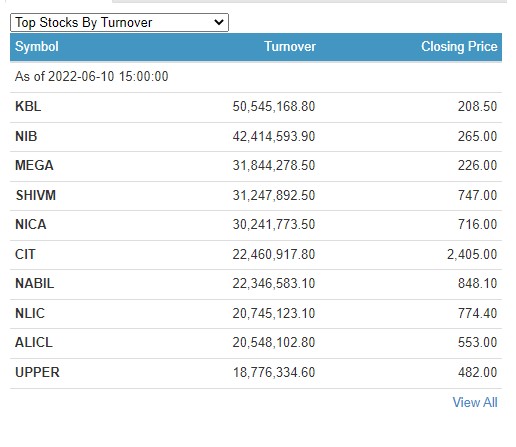Open the SHIVM stock symbol
The width and height of the screenshot is (516, 447).
(x=35, y=195)
